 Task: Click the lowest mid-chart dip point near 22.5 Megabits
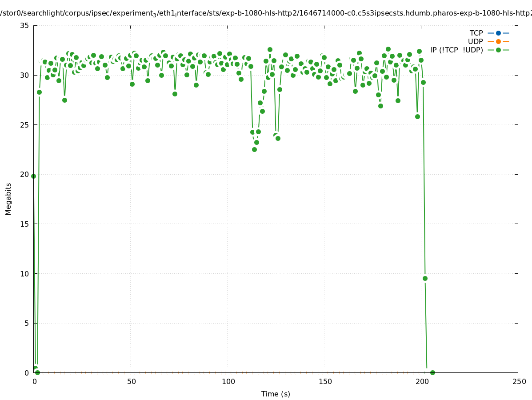[x=254, y=149]
